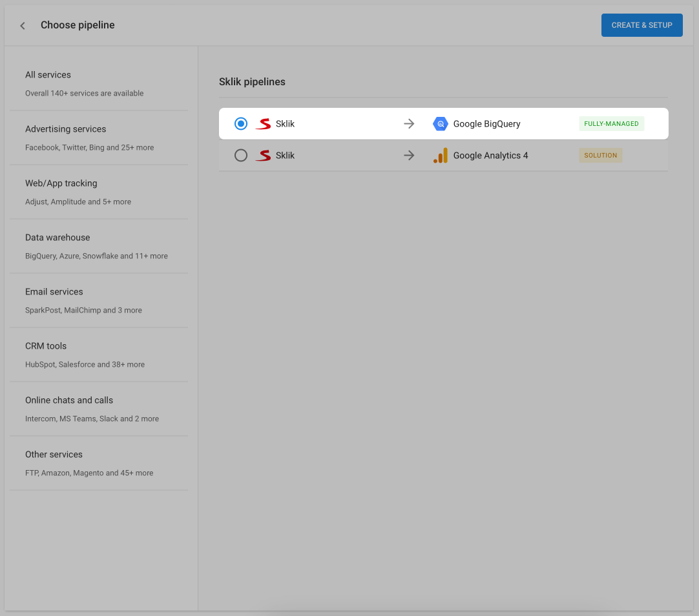
Task: Click 'HubSpot, Salesforce and 38+ more' text
Action: pos(85,365)
